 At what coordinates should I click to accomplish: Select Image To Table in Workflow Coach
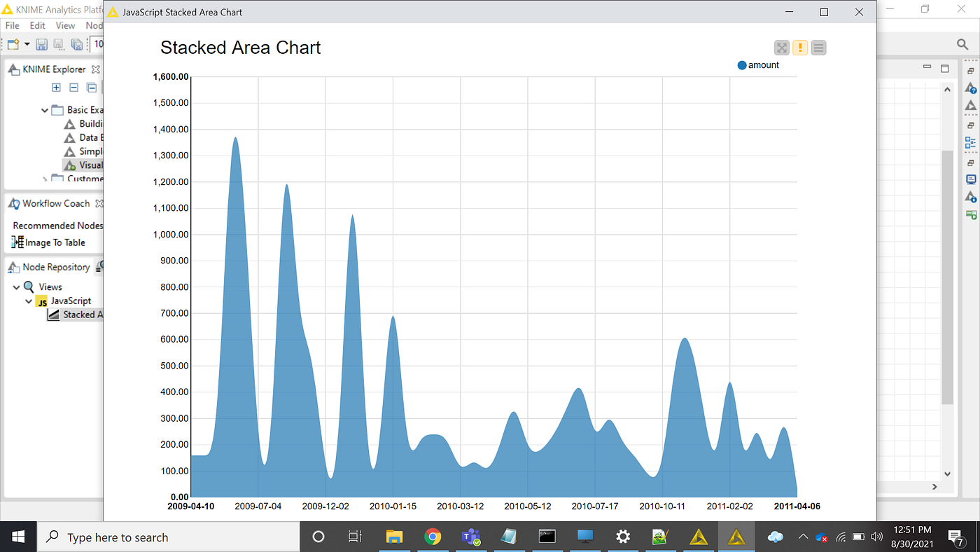pyautogui.click(x=55, y=242)
